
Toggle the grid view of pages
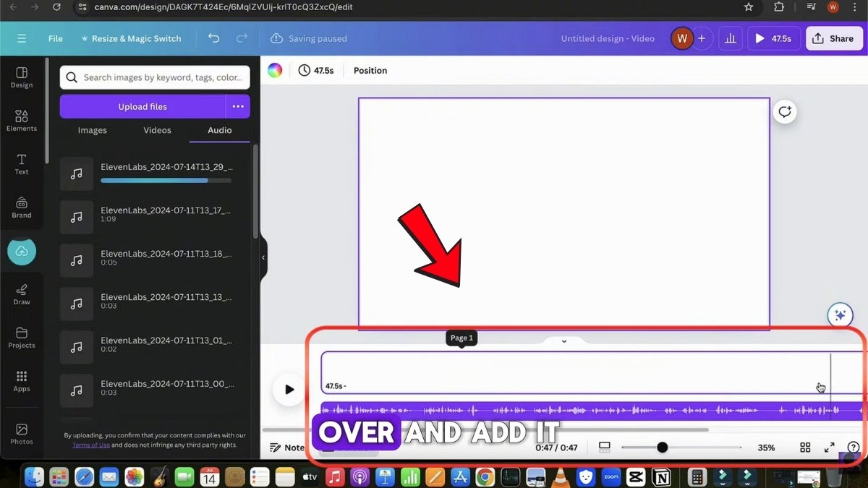coord(805,448)
